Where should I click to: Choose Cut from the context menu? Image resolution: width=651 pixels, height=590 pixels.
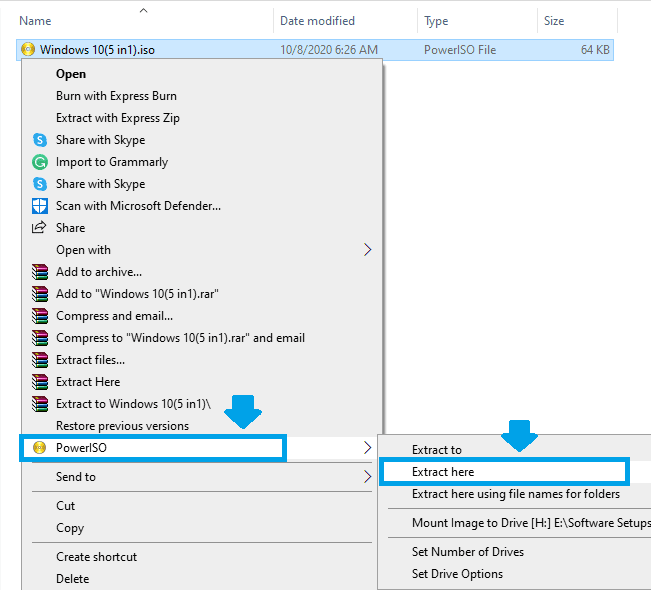pyautogui.click(x=66, y=506)
